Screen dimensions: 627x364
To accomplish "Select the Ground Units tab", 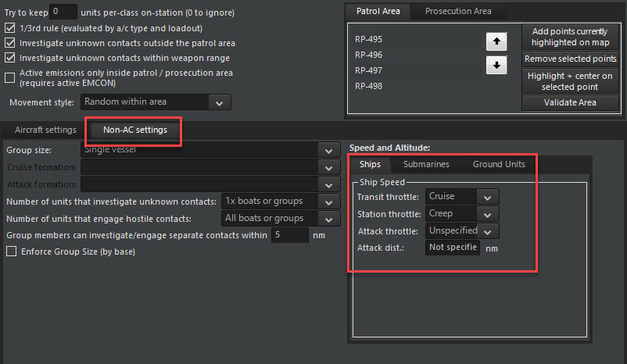I will [499, 164].
